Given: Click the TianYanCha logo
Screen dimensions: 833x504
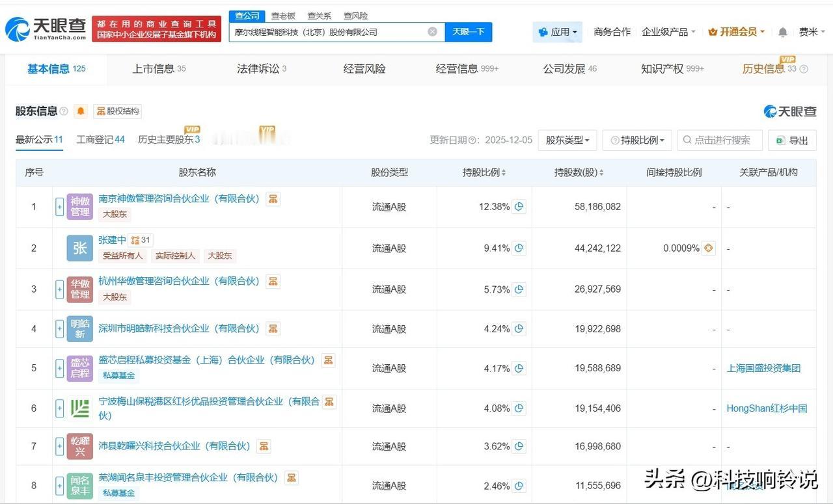Looking at the screenshot, I should 46,29.
